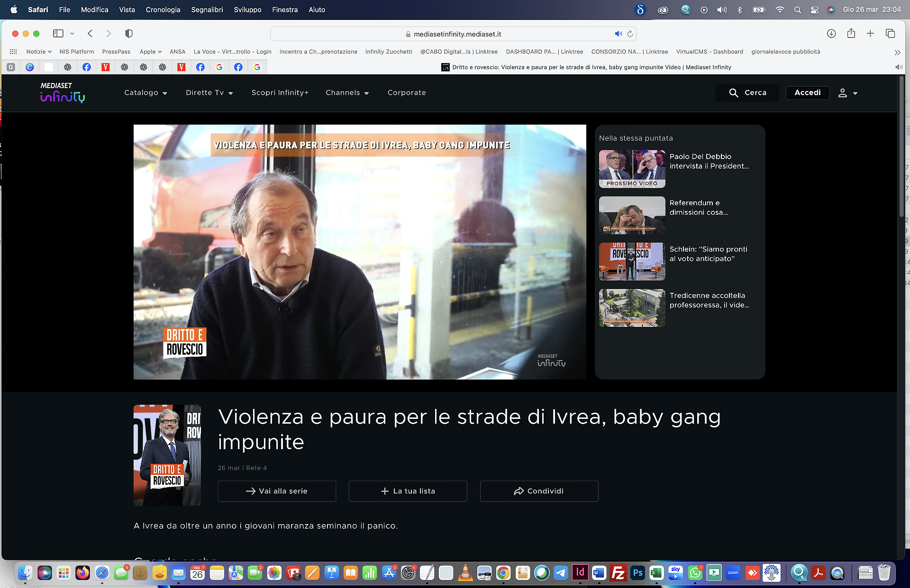Open new tab with plus icon

[870, 33]
